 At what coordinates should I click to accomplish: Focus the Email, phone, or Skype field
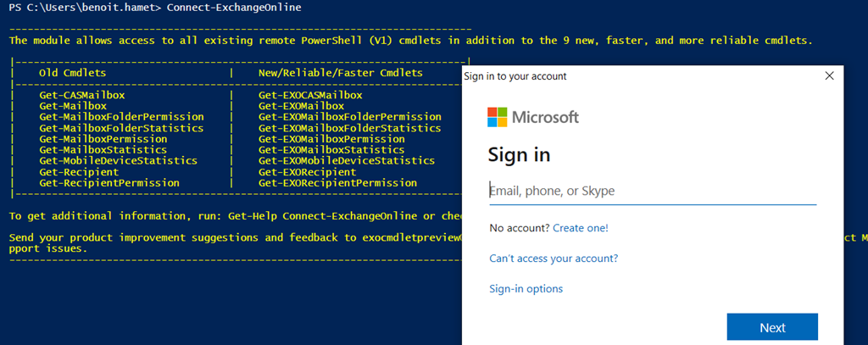pos(652,191)
